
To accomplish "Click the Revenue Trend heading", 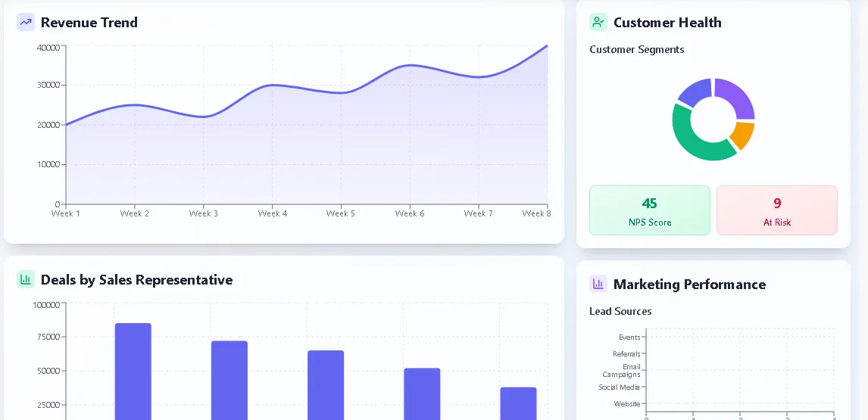I will [89, 22].
